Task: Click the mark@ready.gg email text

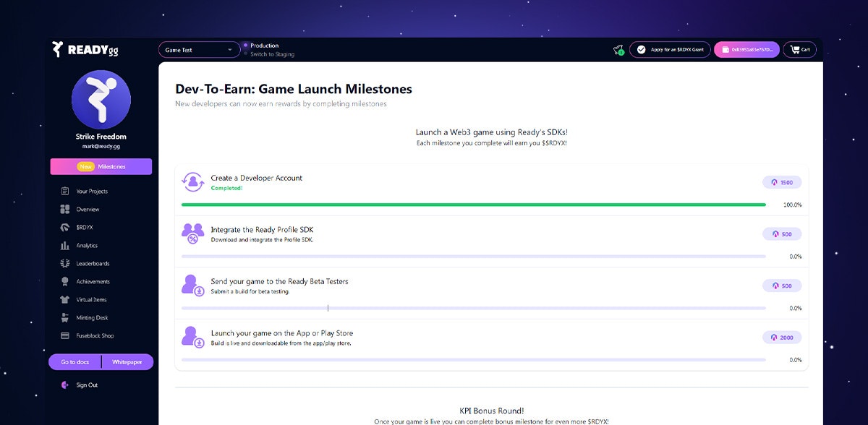Action: tap(101, 146)
